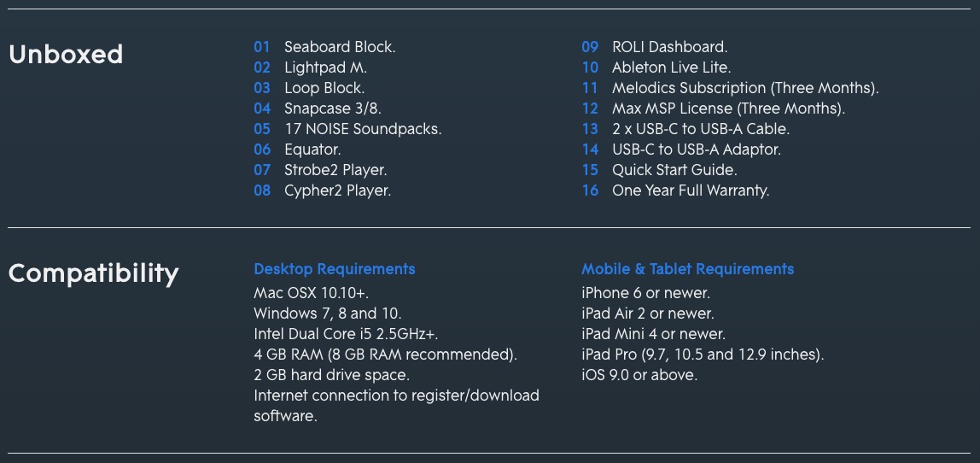
Task: Click the Loop Block item
Action: pyautogui.click(x=324, y=88)
